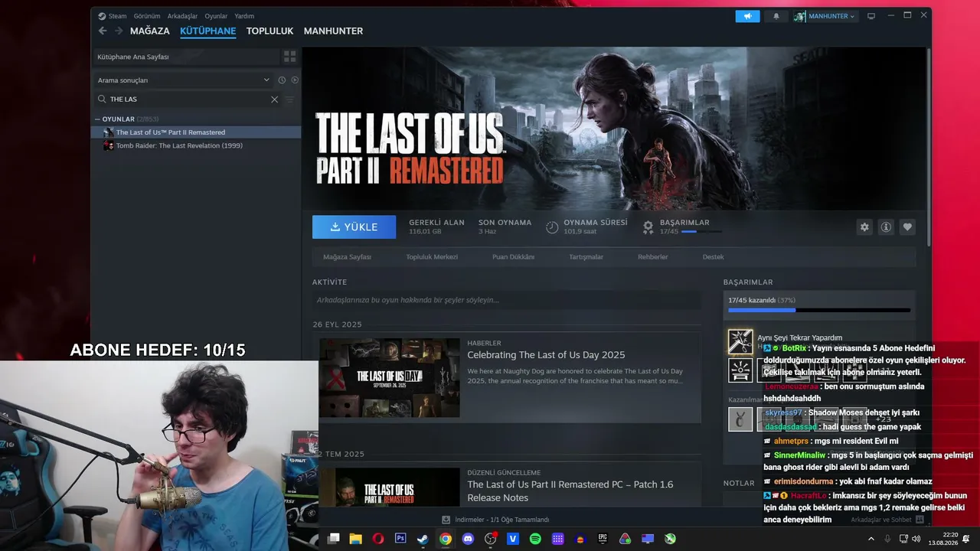Clear the THE LAS search text
This screenshot has width=980, height=551.
click(274, 99)
